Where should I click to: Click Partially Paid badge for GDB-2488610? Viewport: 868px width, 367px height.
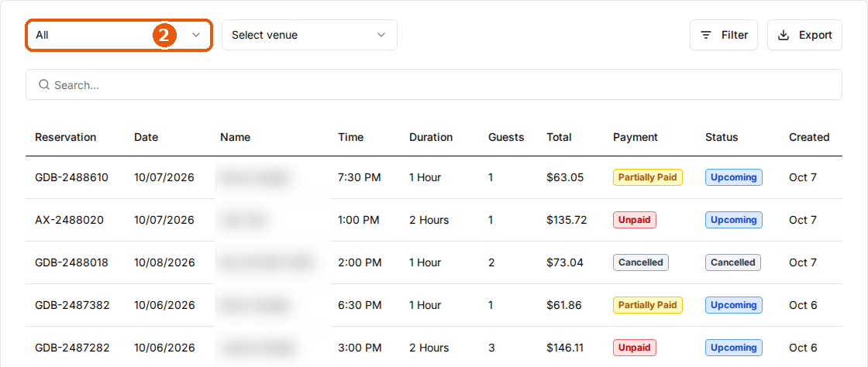(x=648, y=177)
